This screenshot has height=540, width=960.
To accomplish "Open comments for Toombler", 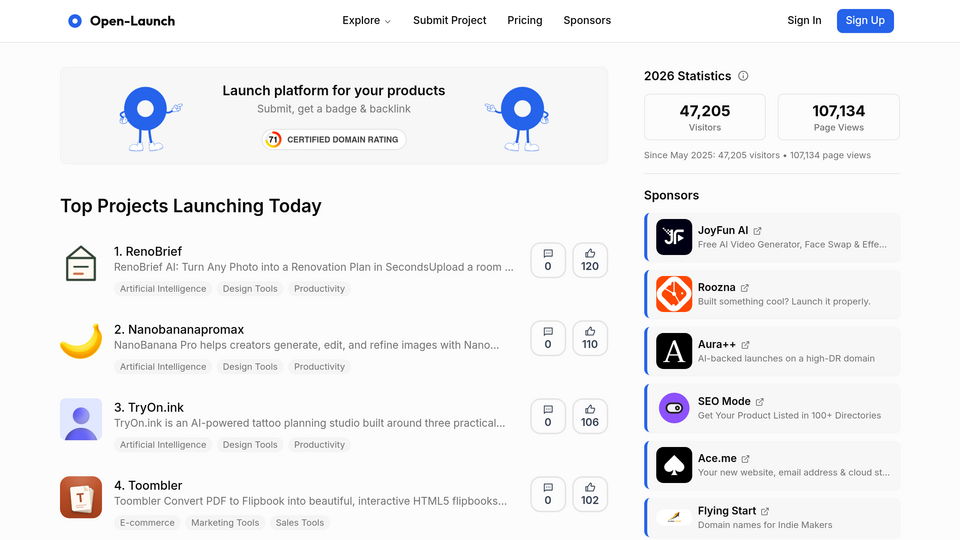I will tap(548, 494).
